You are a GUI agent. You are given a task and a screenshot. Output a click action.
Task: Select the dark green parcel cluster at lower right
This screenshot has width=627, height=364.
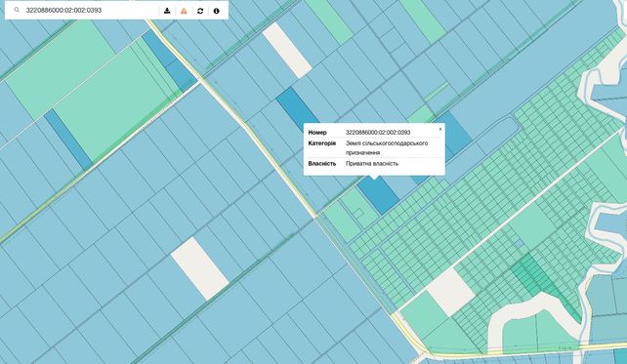pos(536,276)
